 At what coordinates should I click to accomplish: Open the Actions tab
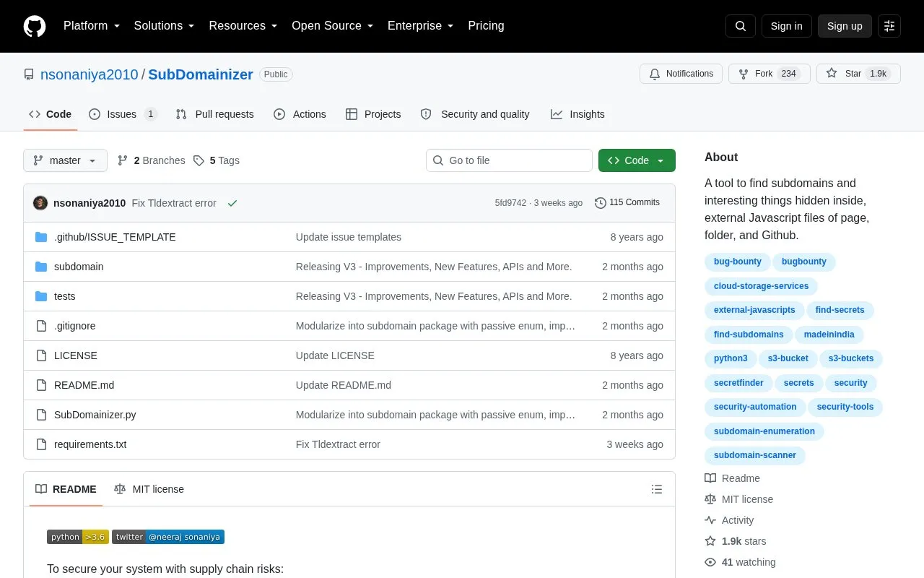pos(300,114)
